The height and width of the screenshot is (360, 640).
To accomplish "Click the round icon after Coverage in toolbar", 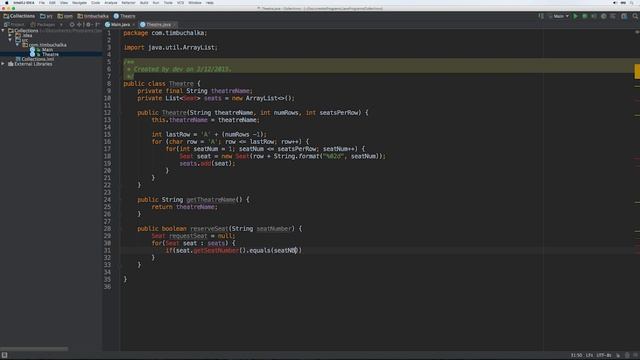I will pyautogui.click(x=604, y=16).
